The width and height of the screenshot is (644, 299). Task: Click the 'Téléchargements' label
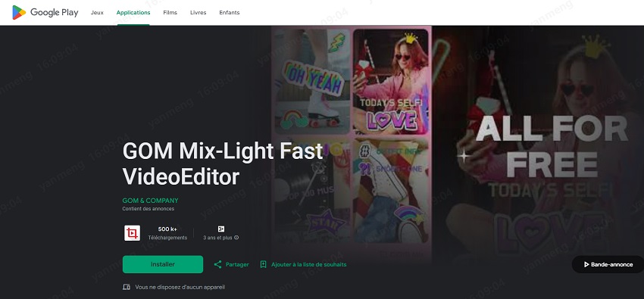pos(167,238)
